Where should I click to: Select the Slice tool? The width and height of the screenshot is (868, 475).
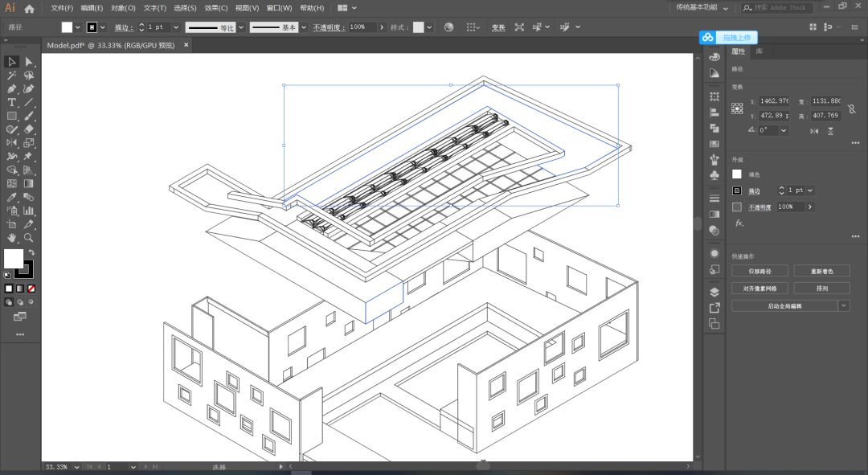tap(29, 224)
